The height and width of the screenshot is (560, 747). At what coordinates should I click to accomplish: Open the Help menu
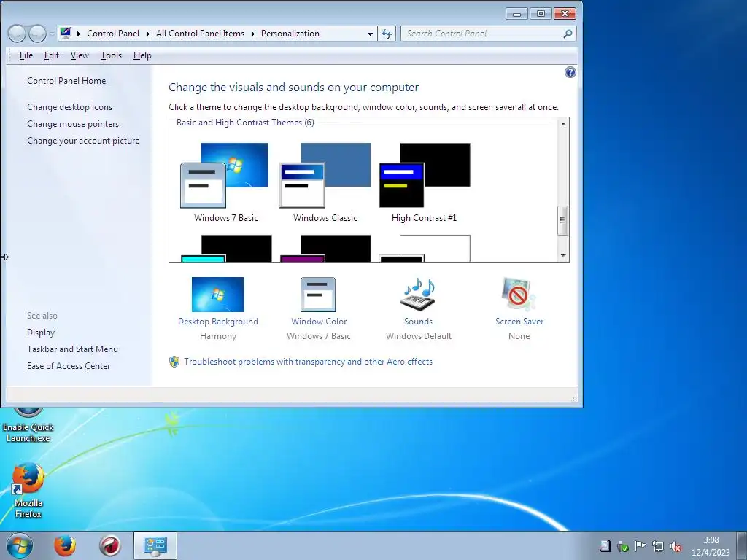pyautogui.click(x=142, y=55)
